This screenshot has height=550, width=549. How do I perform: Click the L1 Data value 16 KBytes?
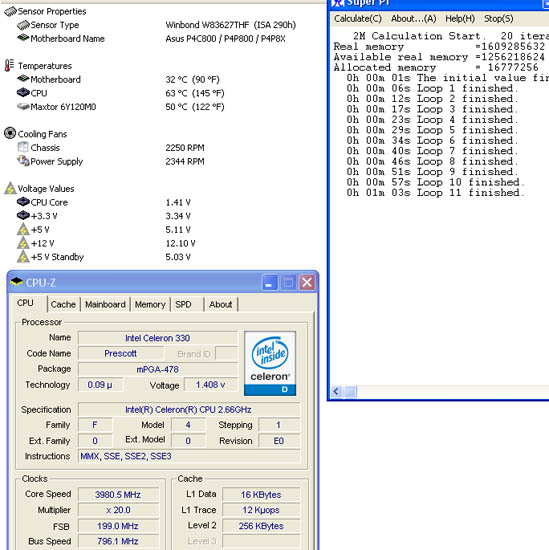(261, 495)
